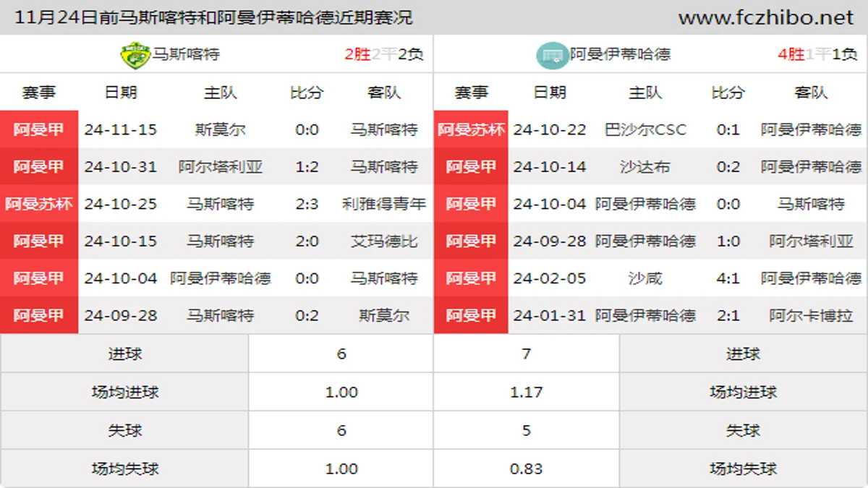Select the date 24-10-14
This screenshot has height=488, width=868.
(550, 167)
